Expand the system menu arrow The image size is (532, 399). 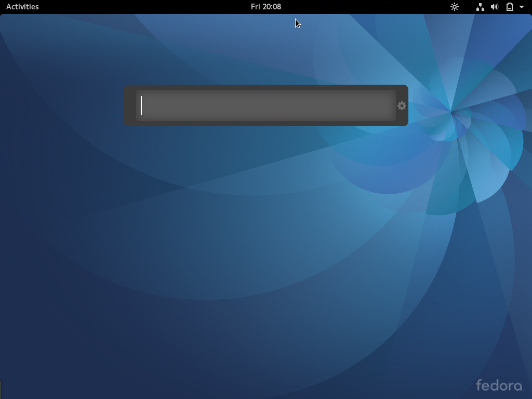(522, 7)
